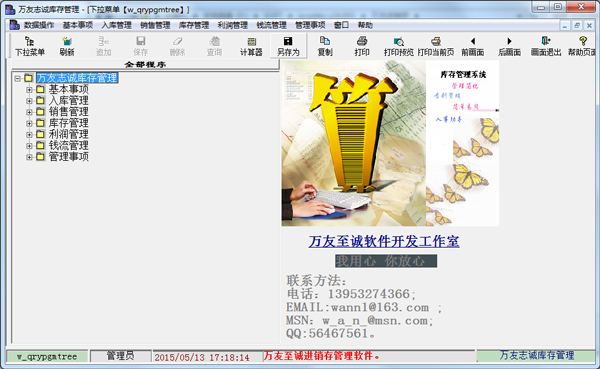Screen dimensions: 600x369
Task: Open the 钱流管理 menu in menu bar
Action: point(271,25)
